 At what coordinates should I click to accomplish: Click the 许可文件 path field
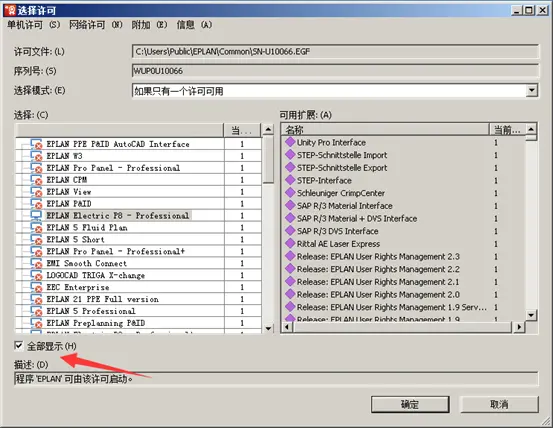point(335,51)
